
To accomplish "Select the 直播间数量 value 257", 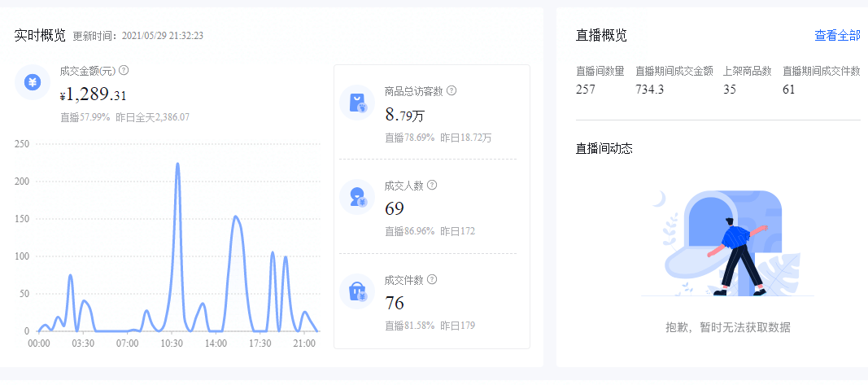I will point(586,89).
